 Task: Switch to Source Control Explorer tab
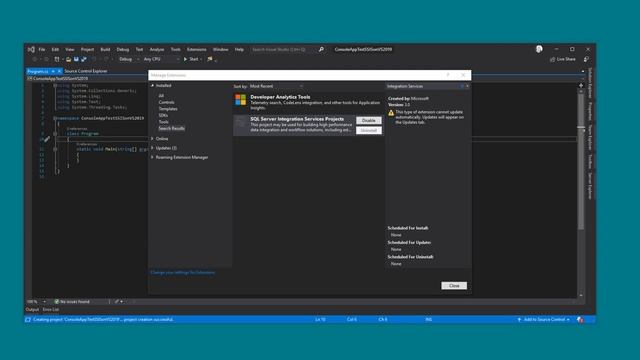click(x=86, y=71)
